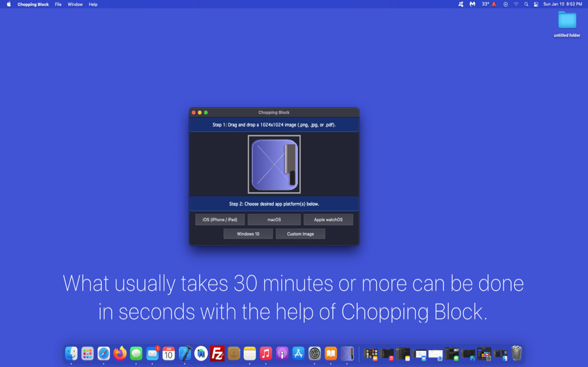This screenshot has height=367, width=588.
Task: Click the Step 1 drag and drop instruction banner
Action: [274, 125]
